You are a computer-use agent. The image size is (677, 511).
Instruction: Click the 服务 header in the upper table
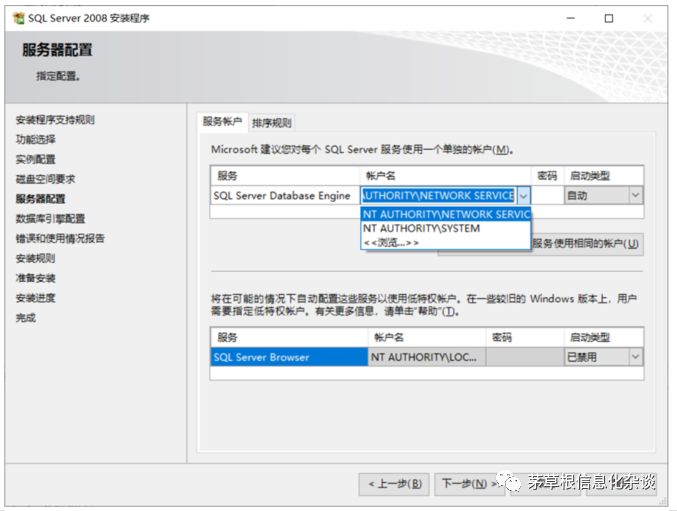pyautogui.click(x=285, y=176)
